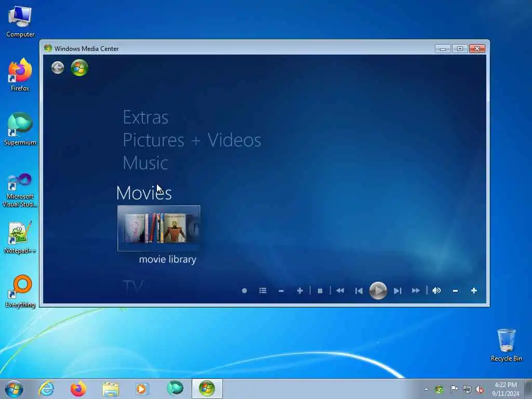Click the Media Center tray icon
This screenshot has width=532, height=399.
tap(440, 389)
